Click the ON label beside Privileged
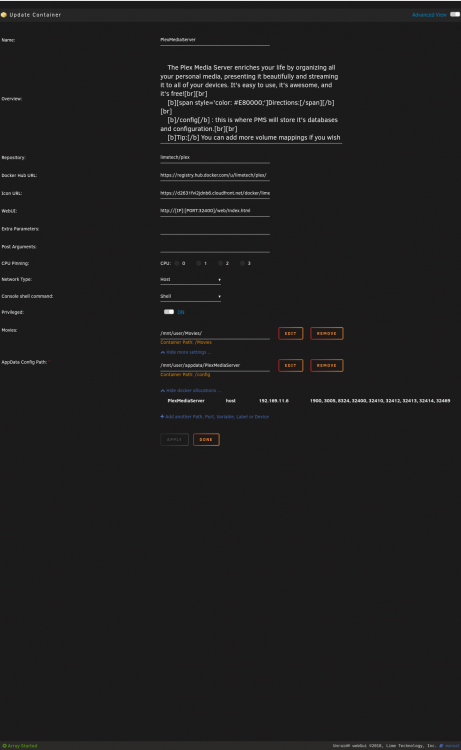The height and width of the screenshot is (750, 461). (x=181, y=312)
